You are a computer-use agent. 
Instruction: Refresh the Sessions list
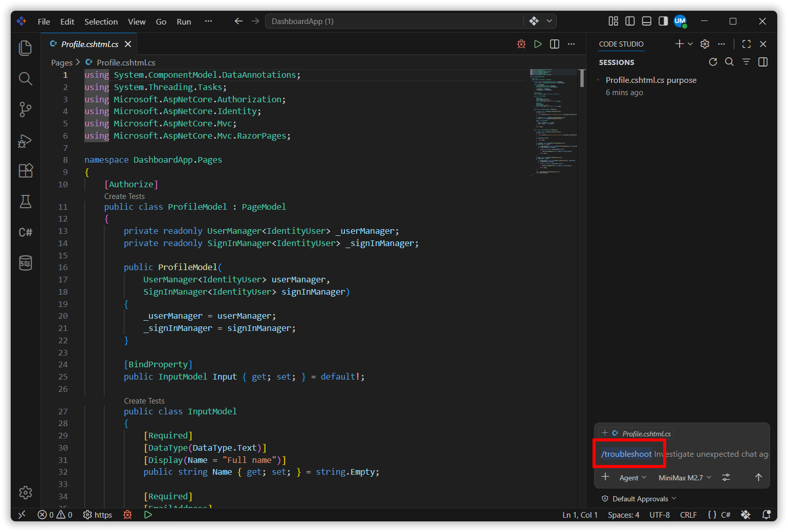coord(713,62)
